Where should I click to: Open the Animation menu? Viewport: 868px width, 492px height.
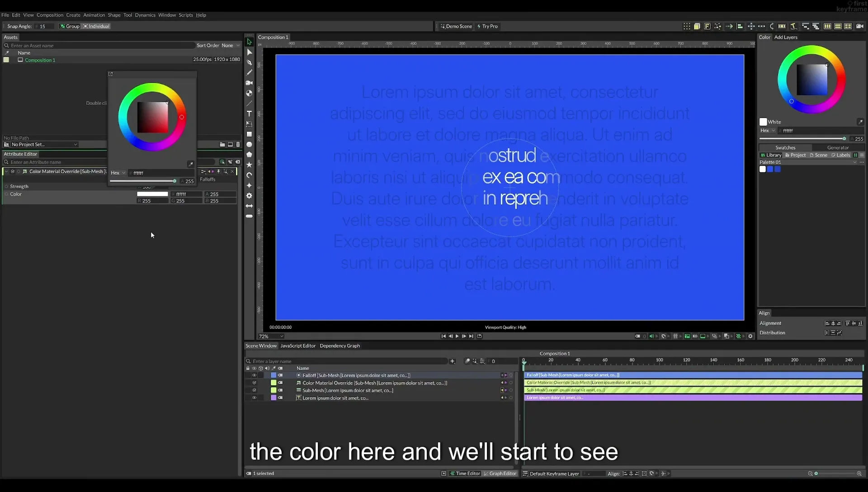(x=94, y=15)
